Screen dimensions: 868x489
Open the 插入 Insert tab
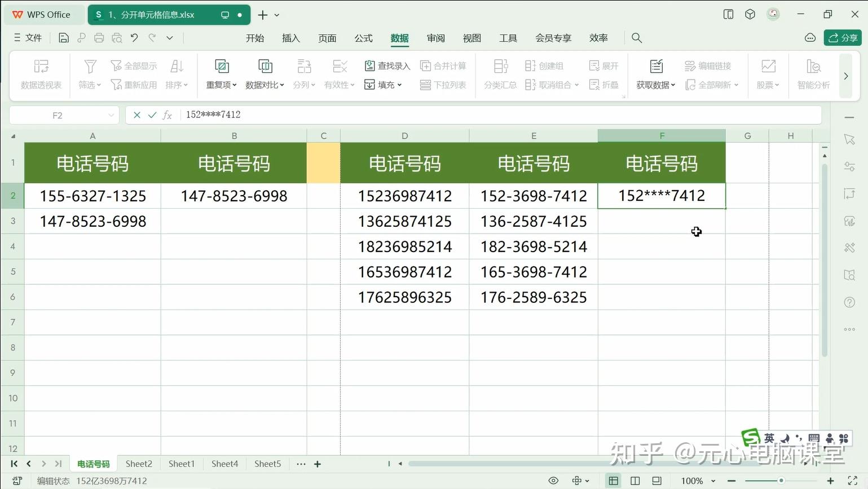point(291,38)
